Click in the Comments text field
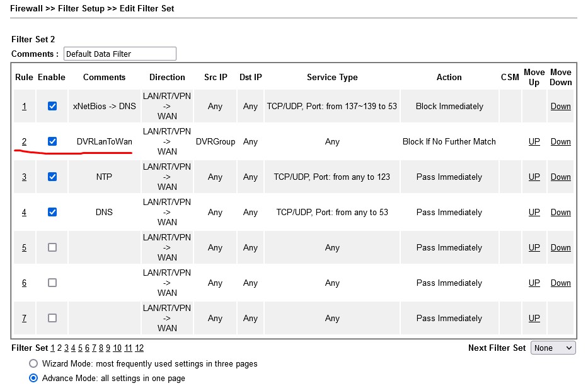 [120, 54]
